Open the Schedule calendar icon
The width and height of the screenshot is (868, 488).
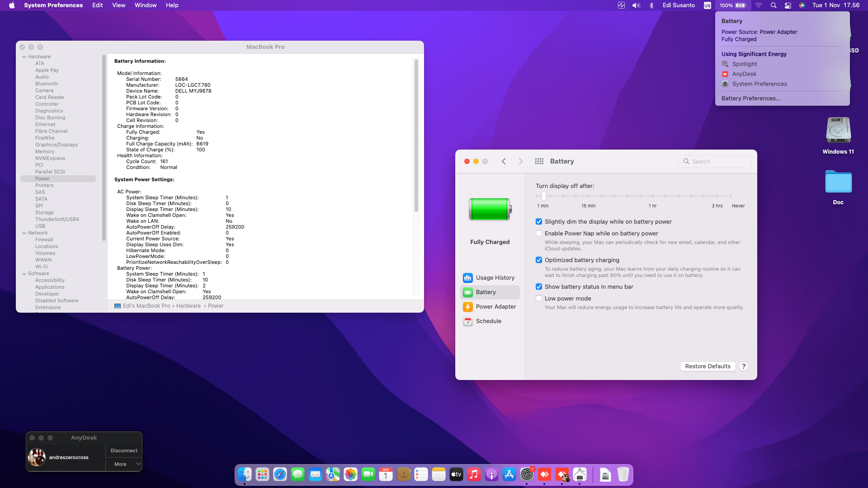click(x=468, y=321)
